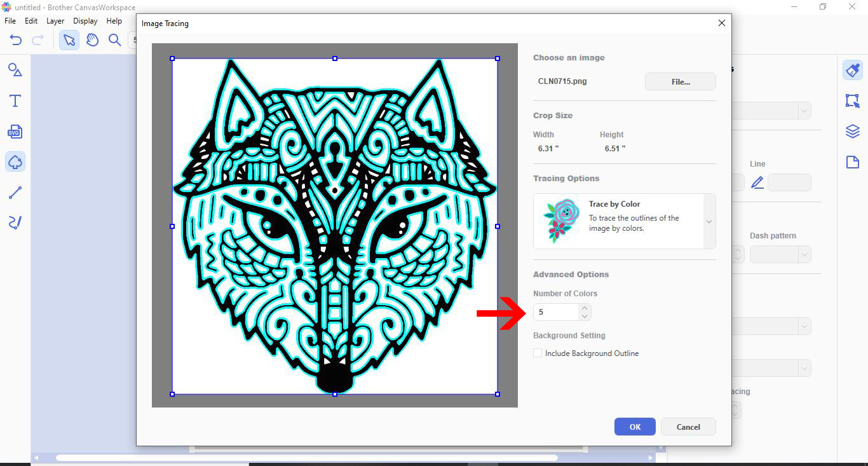Click the 6.51 " height value
The height and width of the screenshot is (466, 868).
615,148
